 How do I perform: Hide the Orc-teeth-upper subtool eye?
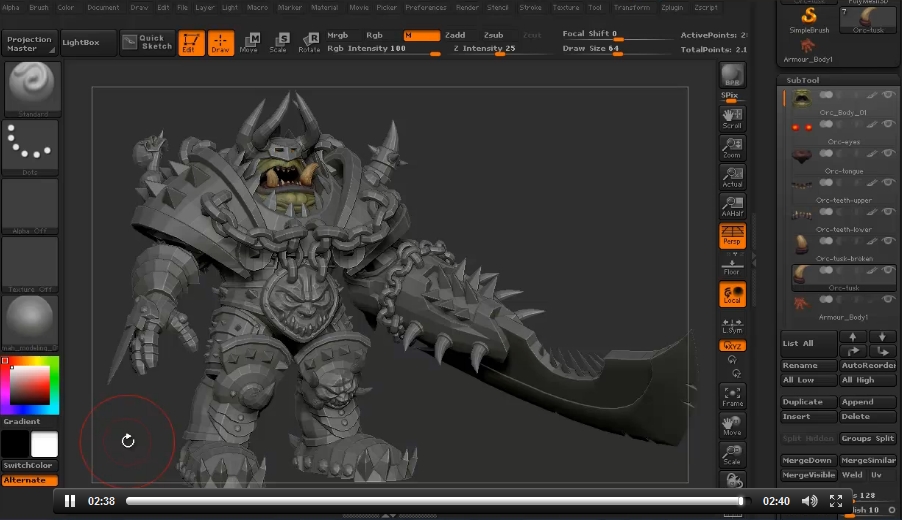889,182
